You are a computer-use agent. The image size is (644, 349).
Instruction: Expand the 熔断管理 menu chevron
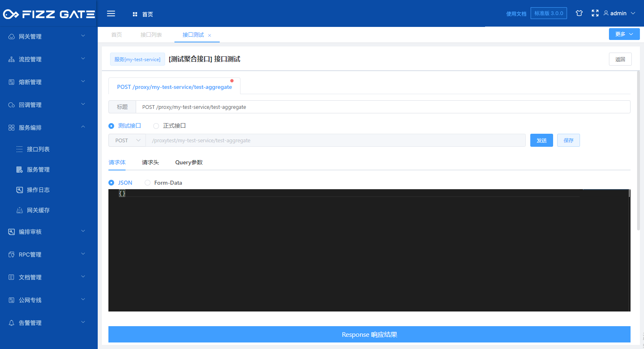(83, 82)
